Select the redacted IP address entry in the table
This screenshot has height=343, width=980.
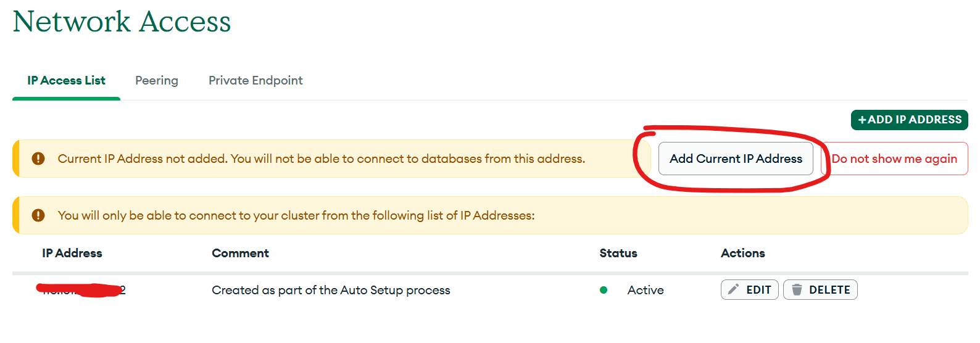81,290
